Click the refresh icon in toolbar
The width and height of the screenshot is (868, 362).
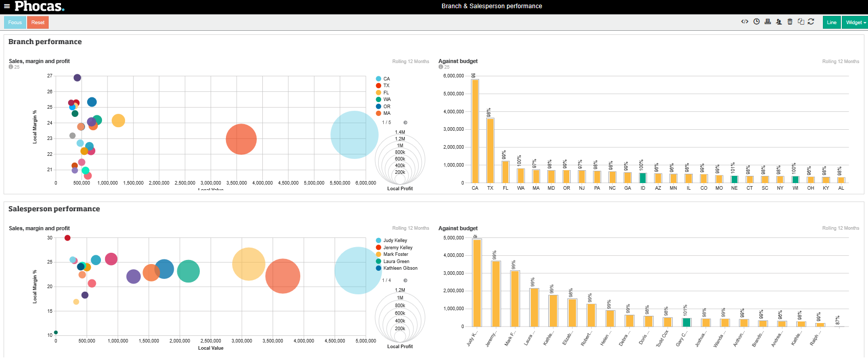coord(811,22)
